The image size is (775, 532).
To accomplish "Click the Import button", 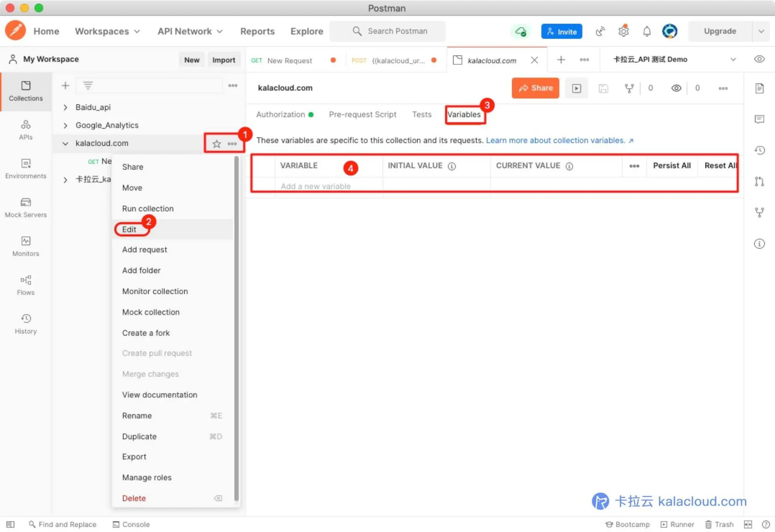I will tap(224, 60).
